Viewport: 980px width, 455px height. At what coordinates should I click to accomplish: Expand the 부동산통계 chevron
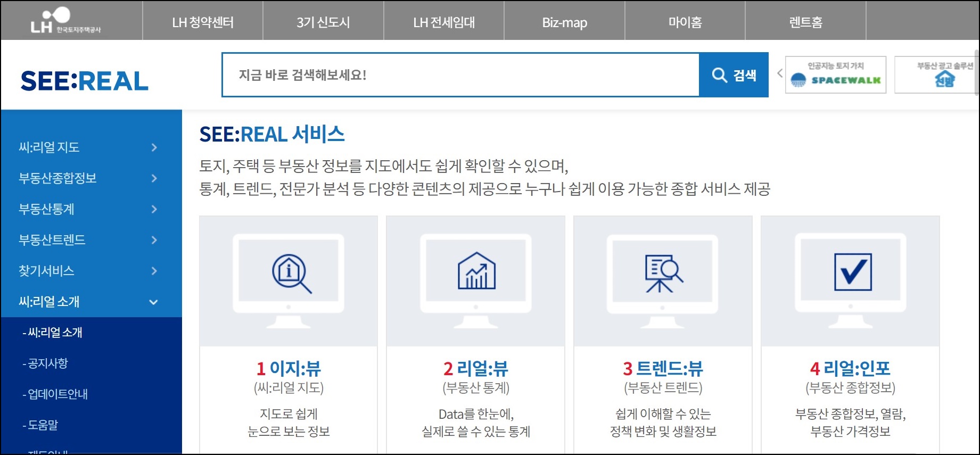click(154, 209)
